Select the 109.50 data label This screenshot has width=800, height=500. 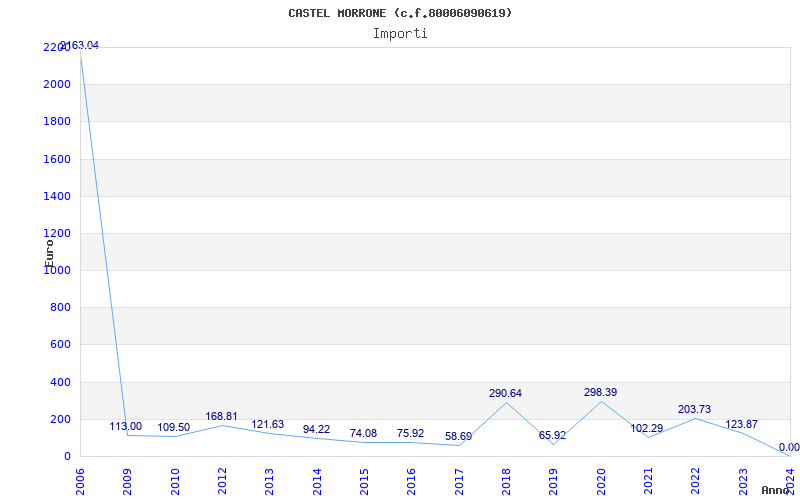point(173,428)
